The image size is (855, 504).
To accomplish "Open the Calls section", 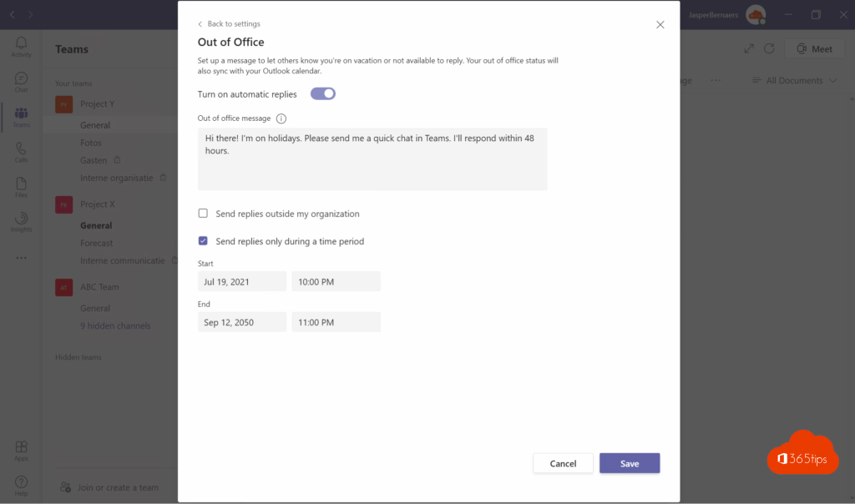I will (x=21, y=153).
